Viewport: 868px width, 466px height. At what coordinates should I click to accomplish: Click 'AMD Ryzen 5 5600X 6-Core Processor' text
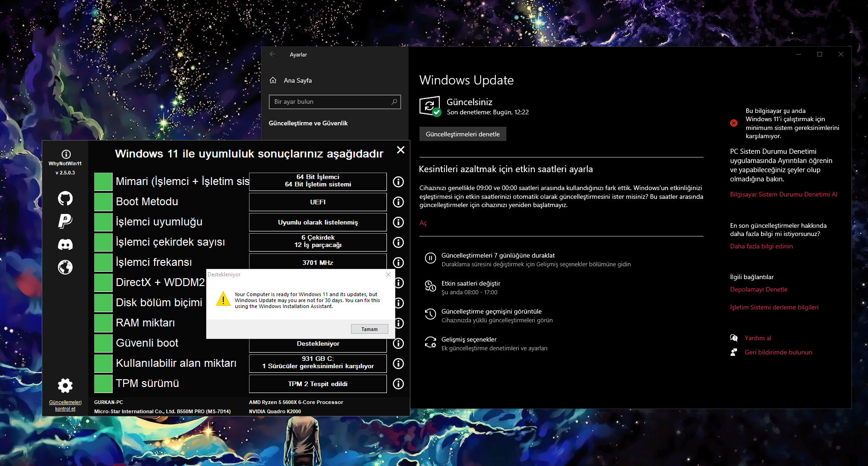tap(296, 402)
